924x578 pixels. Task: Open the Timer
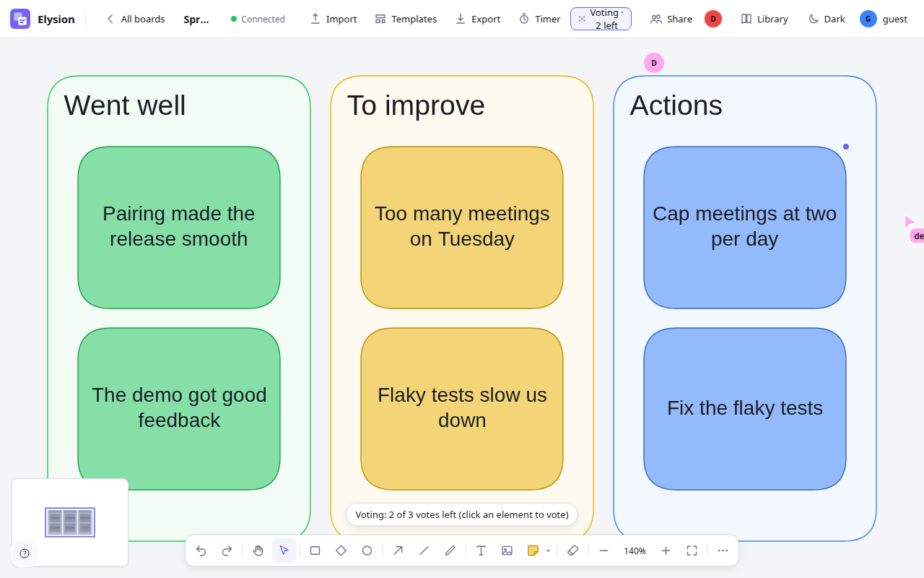coord(540,19)
